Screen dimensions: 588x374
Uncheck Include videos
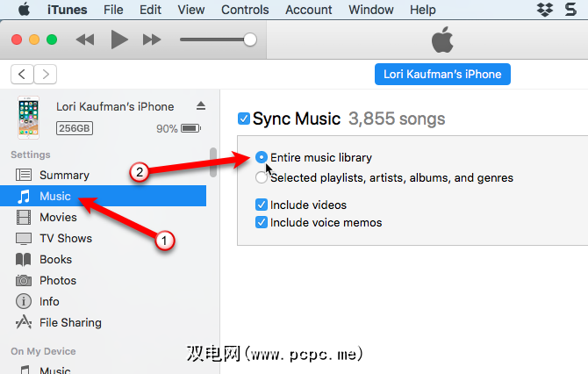(262, 205)
